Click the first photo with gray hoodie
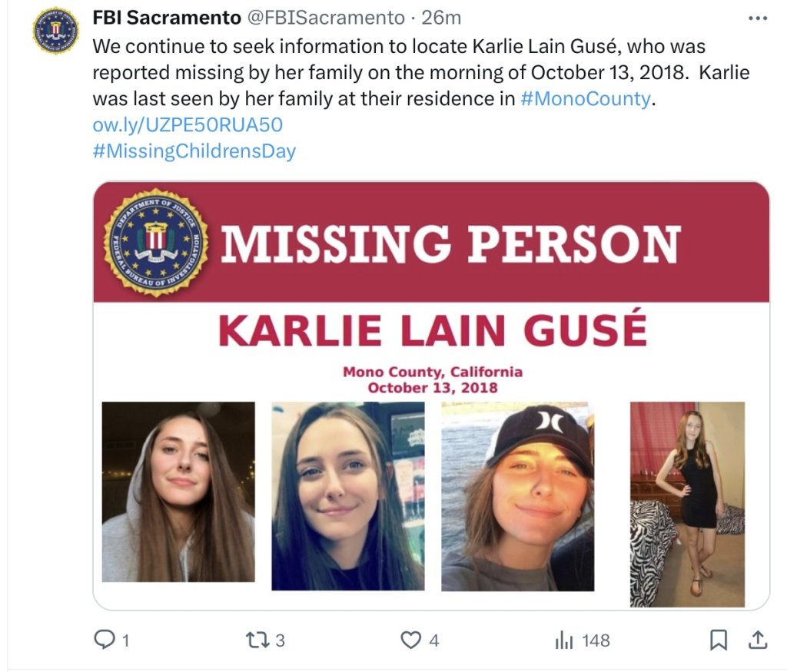This screenshot has height=672, width=787. coord(178,492)
